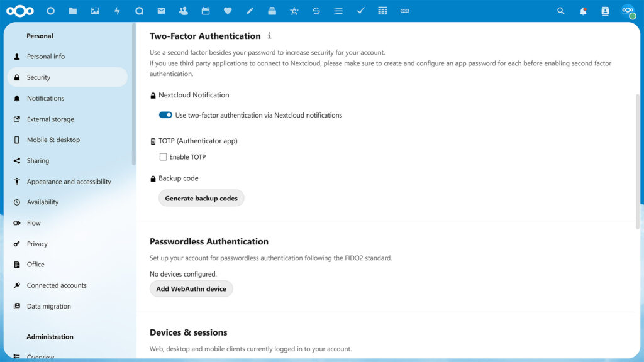Open the Tables app icon
Viewport: 644px width, 362px height.
tap(382, 10)
